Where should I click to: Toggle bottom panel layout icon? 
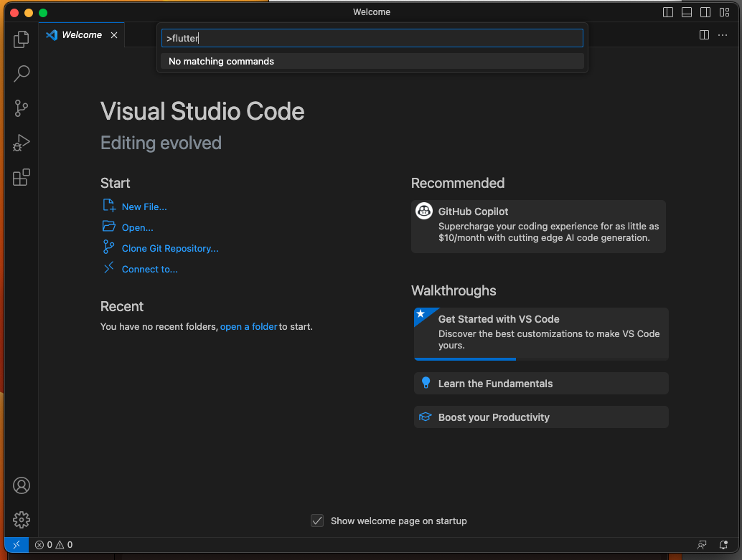pyautogui.click(x=687, y=12)
